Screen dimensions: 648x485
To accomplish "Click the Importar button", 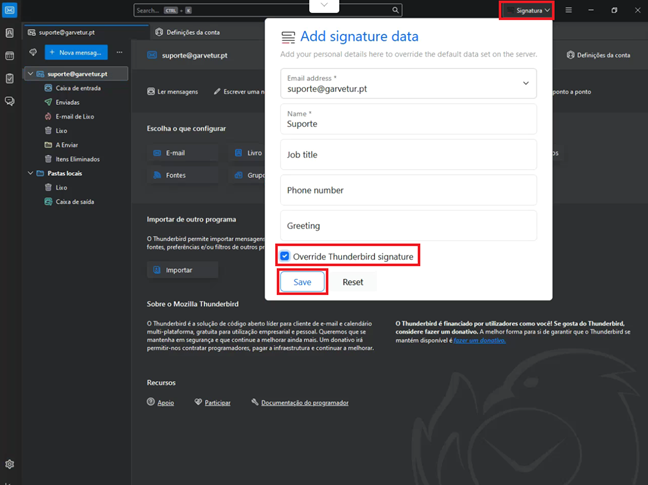I will tap(182, 270).
